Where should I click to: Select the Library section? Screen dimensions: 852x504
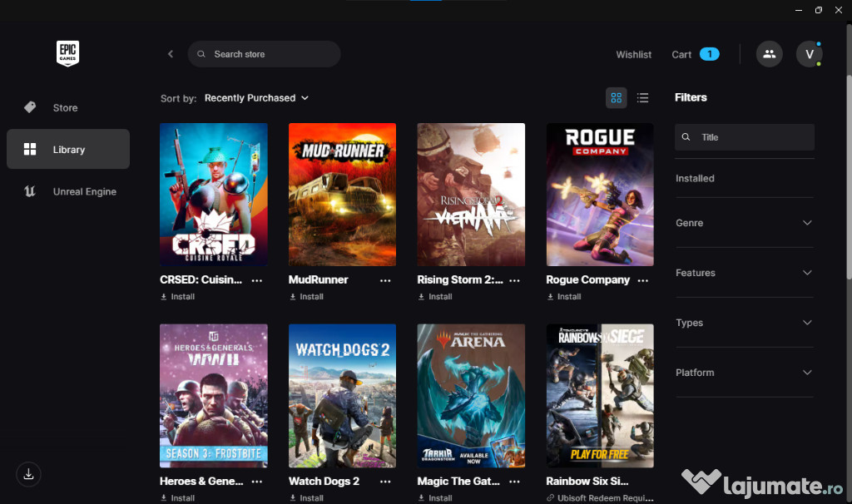pos(68,149)
